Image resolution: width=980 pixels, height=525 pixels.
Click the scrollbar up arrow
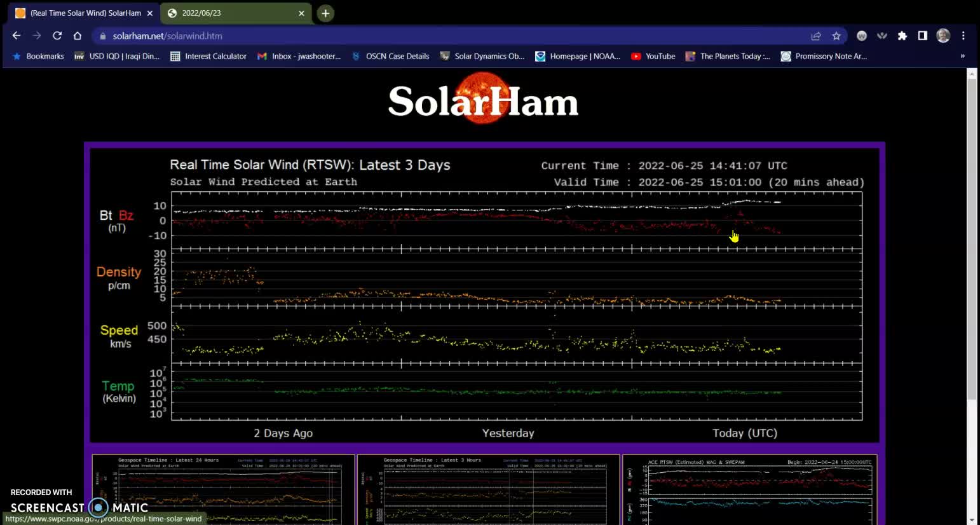click(971, 73)
